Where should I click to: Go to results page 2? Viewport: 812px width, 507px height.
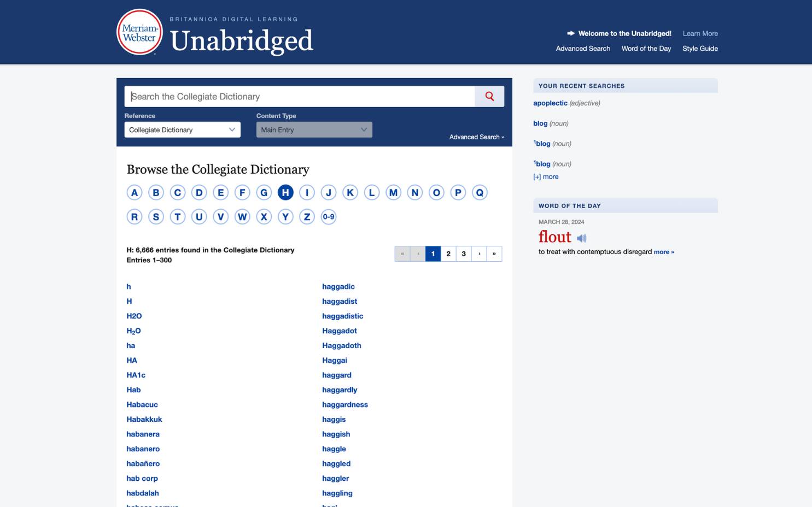click(448, 254)
